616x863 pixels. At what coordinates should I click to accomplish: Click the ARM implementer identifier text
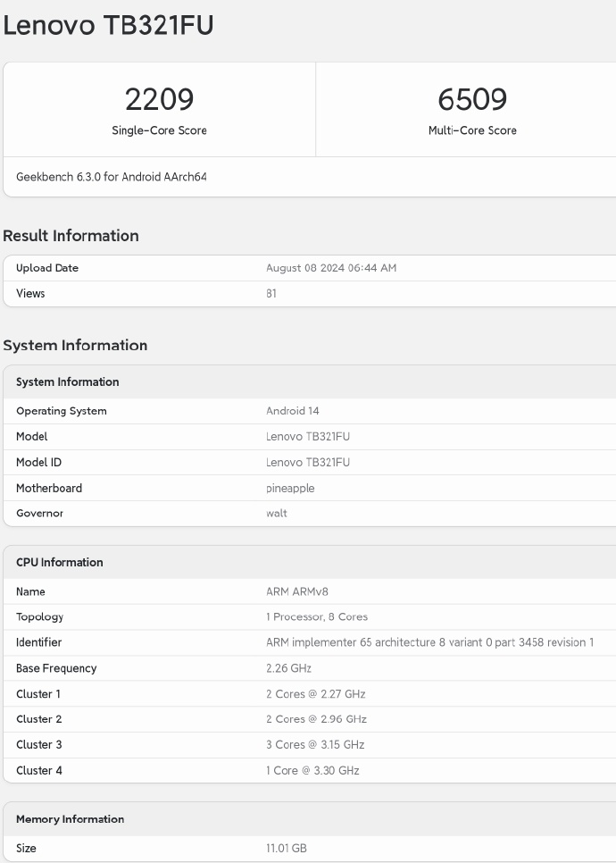pyautogui.click(x=429, y=642)
